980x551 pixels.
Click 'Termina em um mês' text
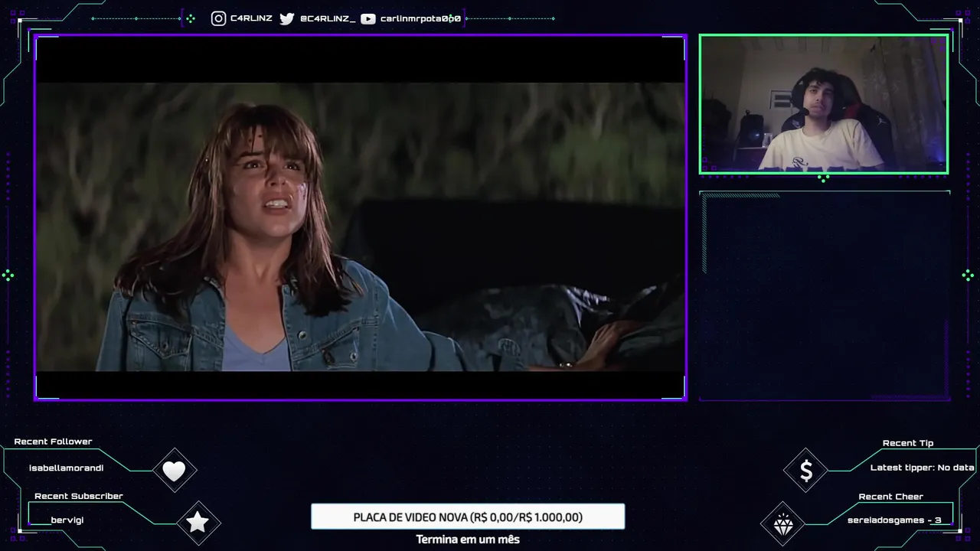[468, 540]
